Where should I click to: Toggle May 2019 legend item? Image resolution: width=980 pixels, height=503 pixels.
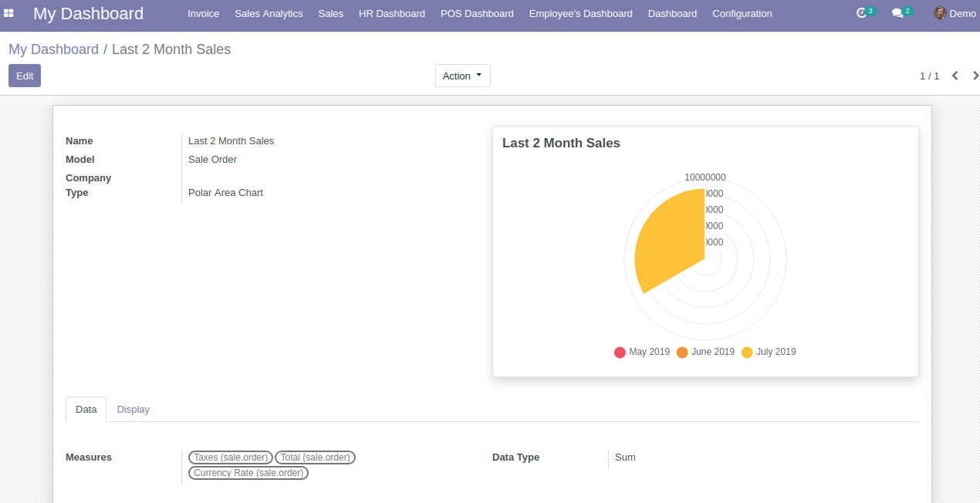coord(642,352)
